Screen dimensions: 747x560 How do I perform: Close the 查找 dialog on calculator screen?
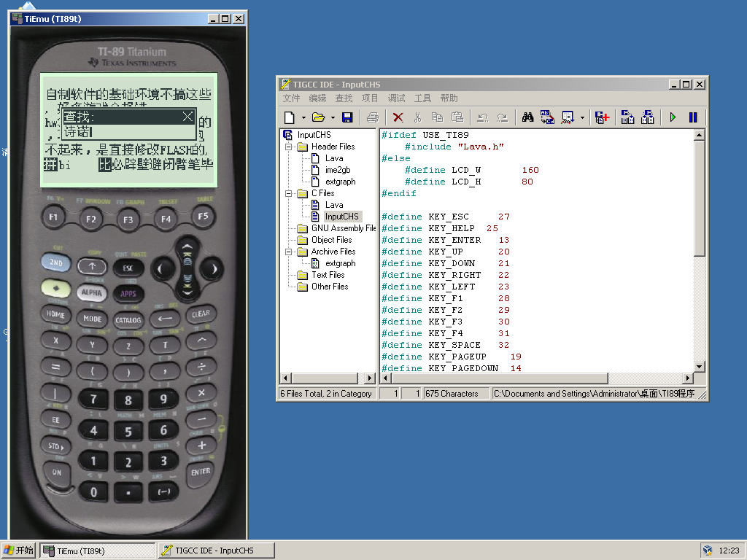[188, 116]
